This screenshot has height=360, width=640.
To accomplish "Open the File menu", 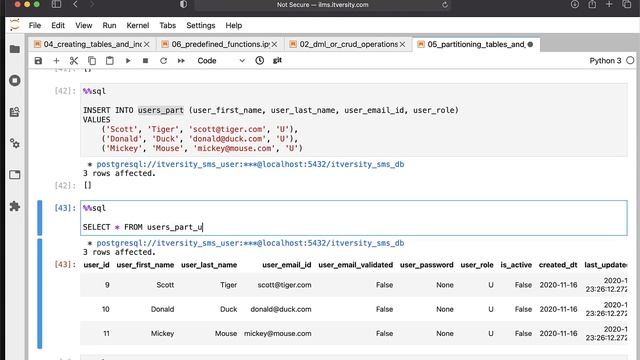I will tap(35, 25).
